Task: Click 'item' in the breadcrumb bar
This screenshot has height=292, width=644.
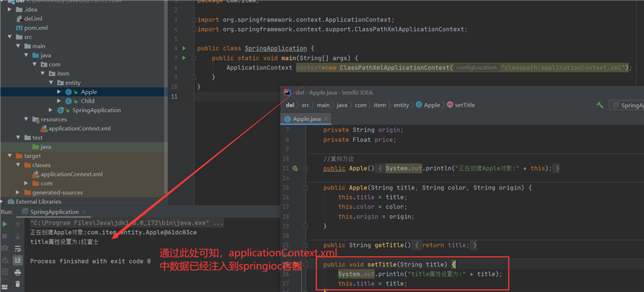Action: [x=380, y=105]
